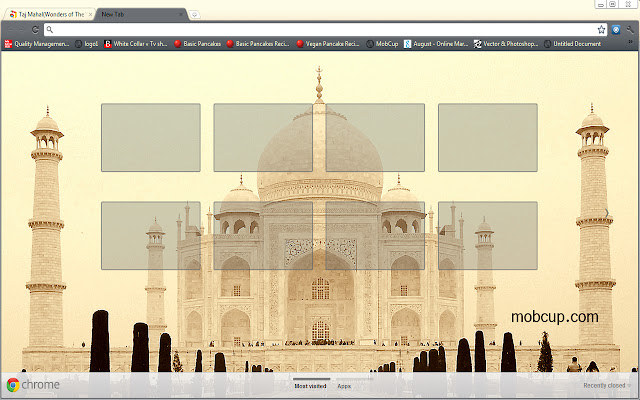Open the logo1 bookmark
640x400 pixels.
(87, 44)
